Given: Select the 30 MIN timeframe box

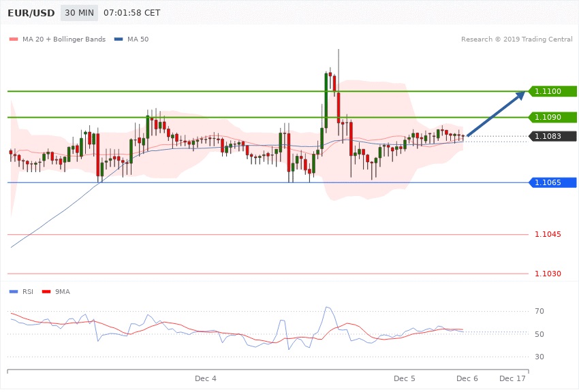Looking at the screenshot, I should [x=78, y=13].
